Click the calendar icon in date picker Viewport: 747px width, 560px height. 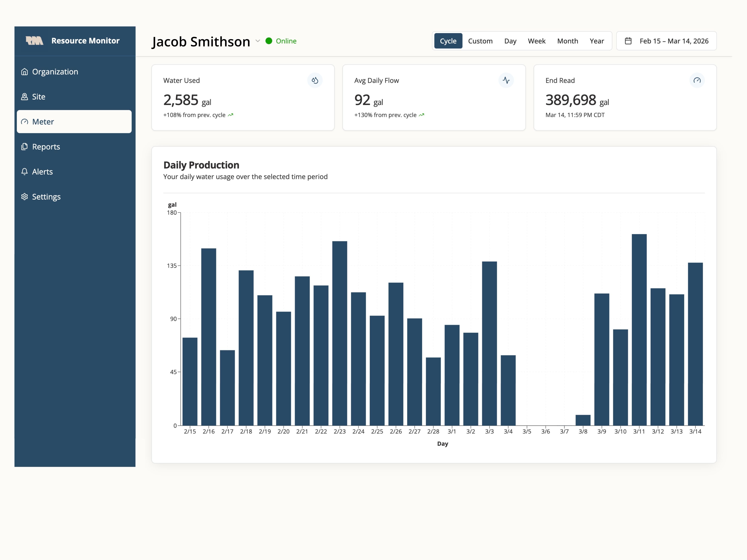[x=628, y=41]
